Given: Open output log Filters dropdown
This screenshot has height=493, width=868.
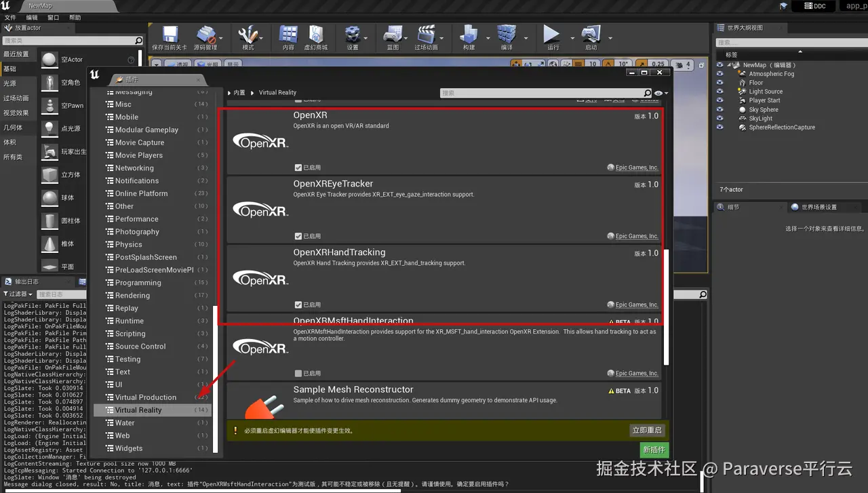Looking at the screenshot, I should (18, 294).
